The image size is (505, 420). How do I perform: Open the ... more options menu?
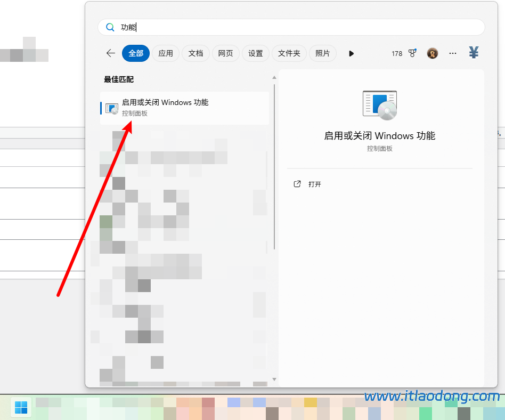(x=453, y=53)
